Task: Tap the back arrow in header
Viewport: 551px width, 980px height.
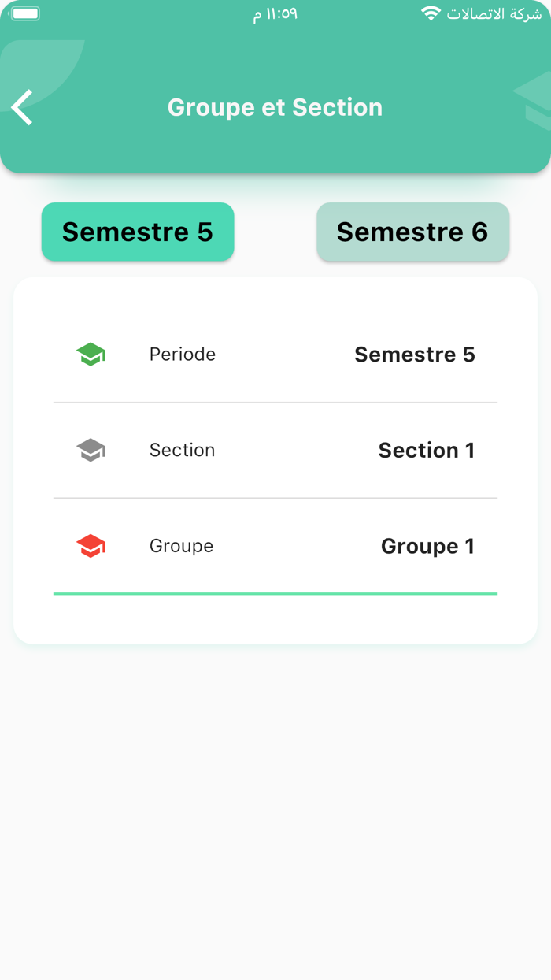Action: pos(23,107)
